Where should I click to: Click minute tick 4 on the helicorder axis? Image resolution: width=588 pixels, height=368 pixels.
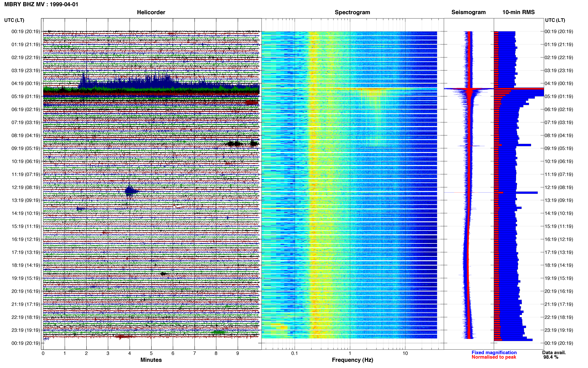[130, 353]
